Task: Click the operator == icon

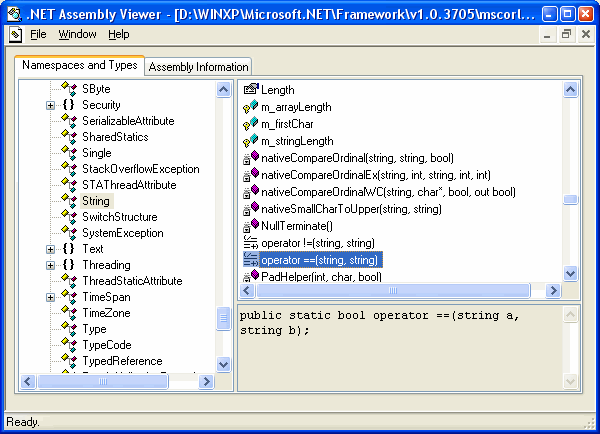Action: (x=251, y=259)
